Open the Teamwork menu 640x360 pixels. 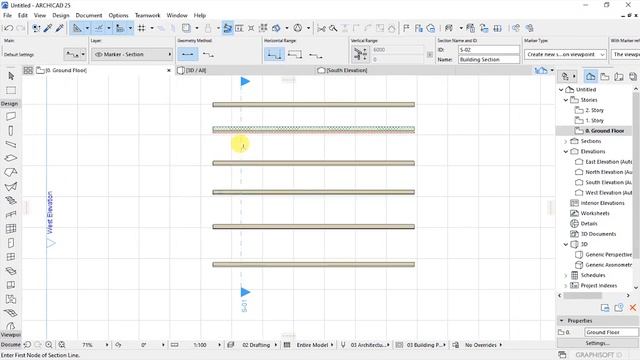147,15
